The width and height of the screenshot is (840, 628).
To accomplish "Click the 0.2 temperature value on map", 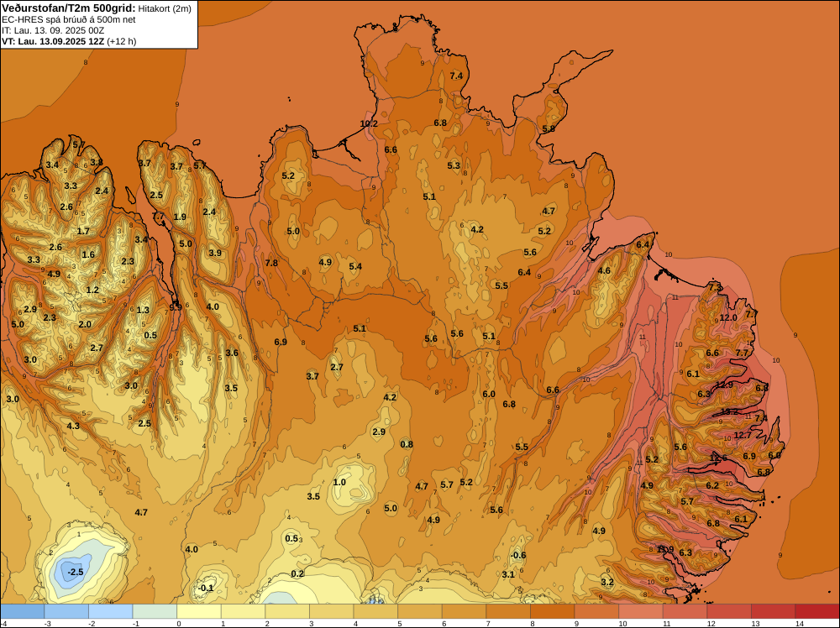I will (297, 574).
